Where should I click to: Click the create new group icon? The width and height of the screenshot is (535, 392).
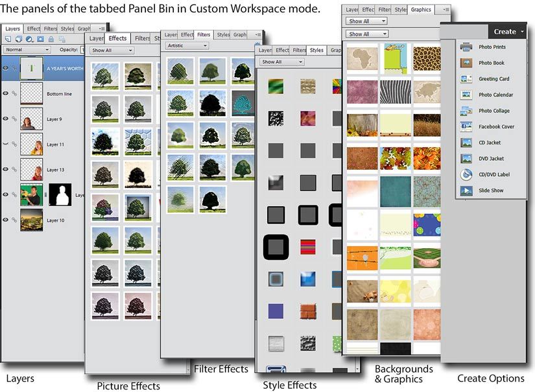coord(19,39)
